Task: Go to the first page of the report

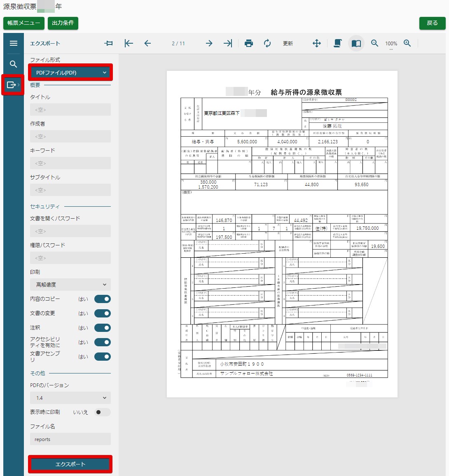Action: (129, 43)
